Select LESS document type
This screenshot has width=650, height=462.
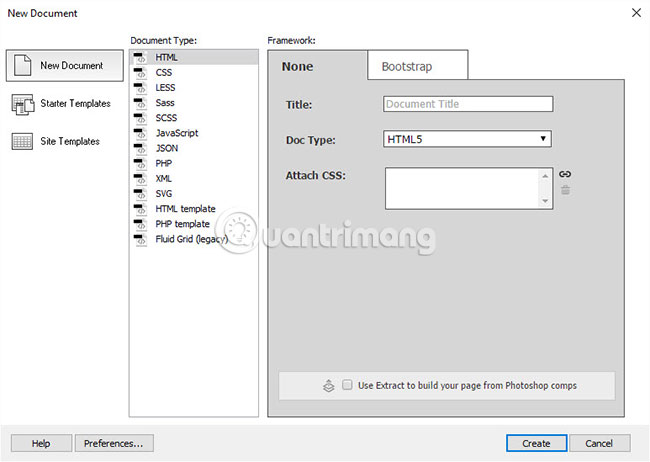tap(194, 88)
